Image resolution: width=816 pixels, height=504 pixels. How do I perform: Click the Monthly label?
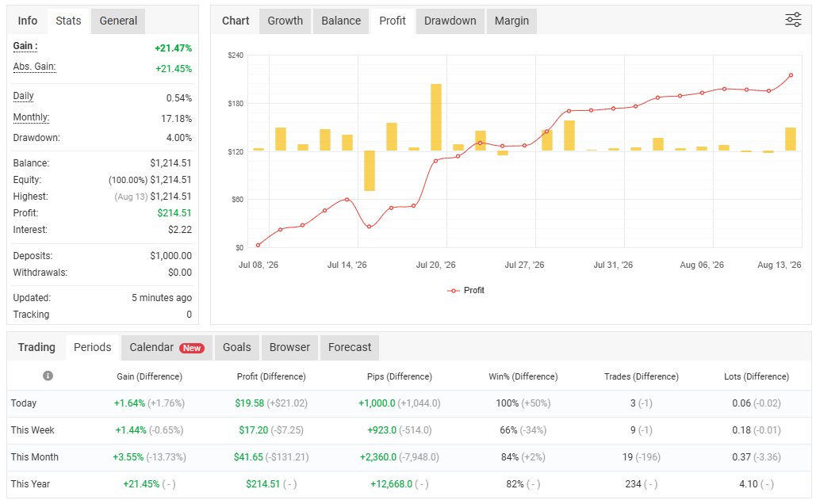tap(31, 117)
